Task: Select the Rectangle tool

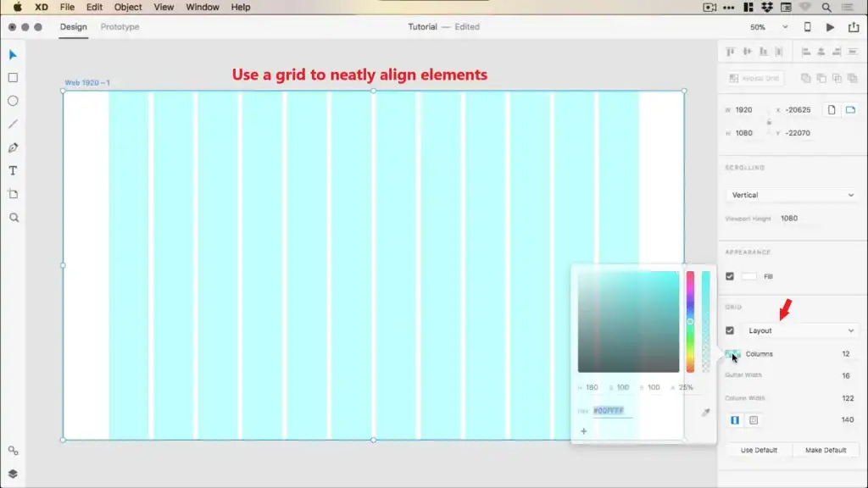Action: click(x=13, y=78)
